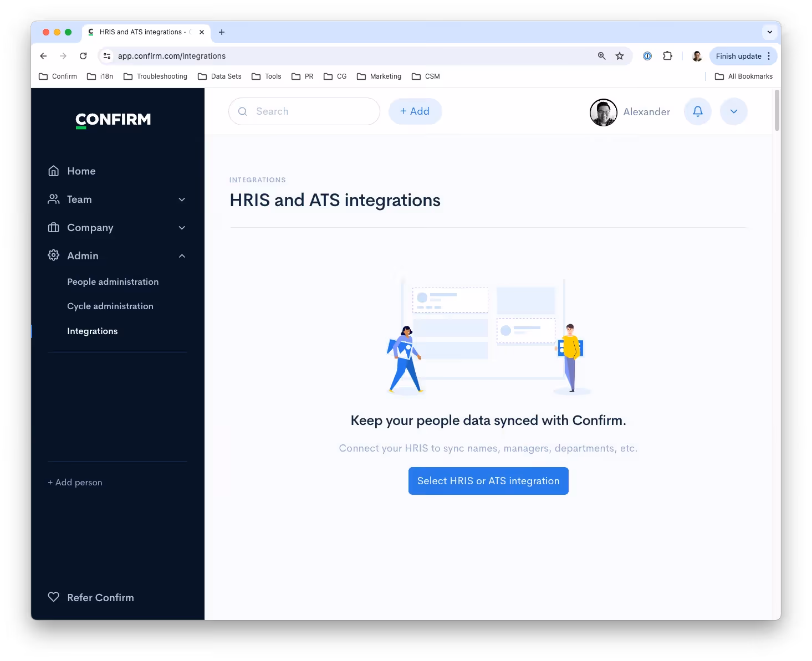Viewport: 812px width, 661px height.
Task: Click the Confirm logo in sidebar
Action: click(113, 120)
